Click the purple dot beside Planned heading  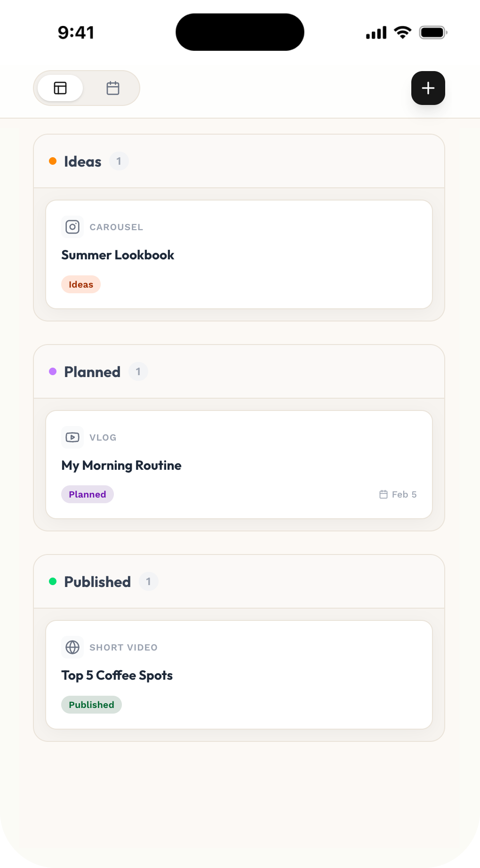[53, 371]
